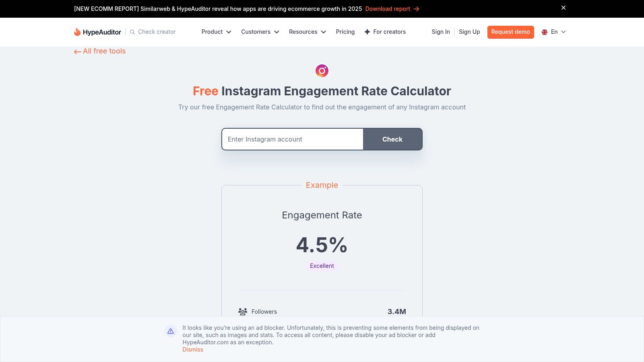This screenshot has width=644, height=362.
Task: Open the For creators menu item
Action: coord(389,32)
